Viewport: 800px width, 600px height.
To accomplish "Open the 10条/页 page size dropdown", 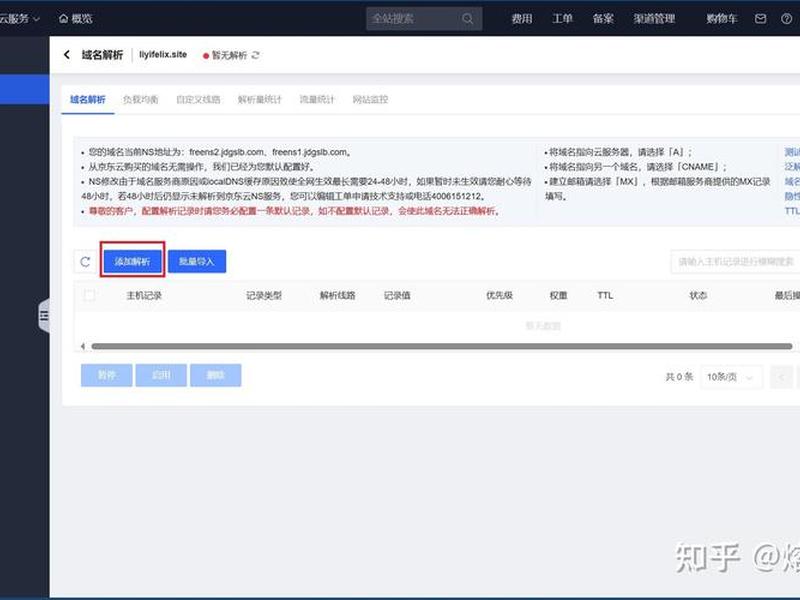I will click(x=731, y=377).
